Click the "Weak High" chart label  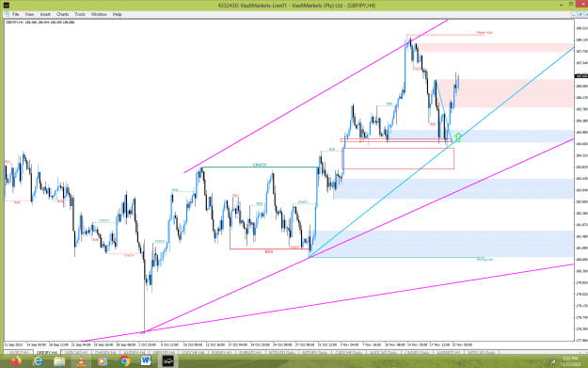[x=485, y=33]
